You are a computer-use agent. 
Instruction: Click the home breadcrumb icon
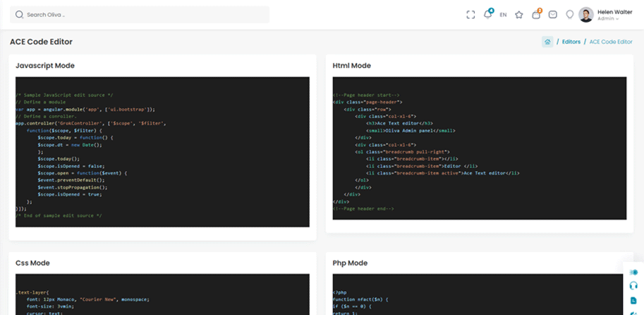pyautogui.click(x=547, y=42)
